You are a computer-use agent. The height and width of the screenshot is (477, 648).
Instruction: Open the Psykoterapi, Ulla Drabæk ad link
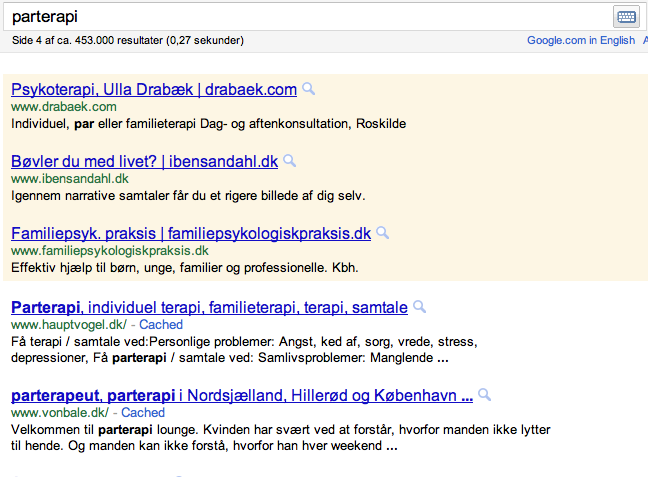click(x=154, y=89)
